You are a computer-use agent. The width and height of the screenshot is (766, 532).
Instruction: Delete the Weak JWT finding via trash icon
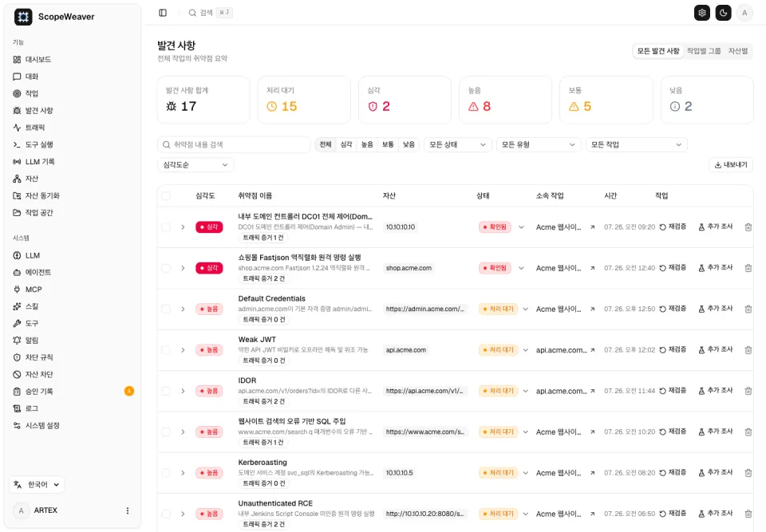(748, 350)
